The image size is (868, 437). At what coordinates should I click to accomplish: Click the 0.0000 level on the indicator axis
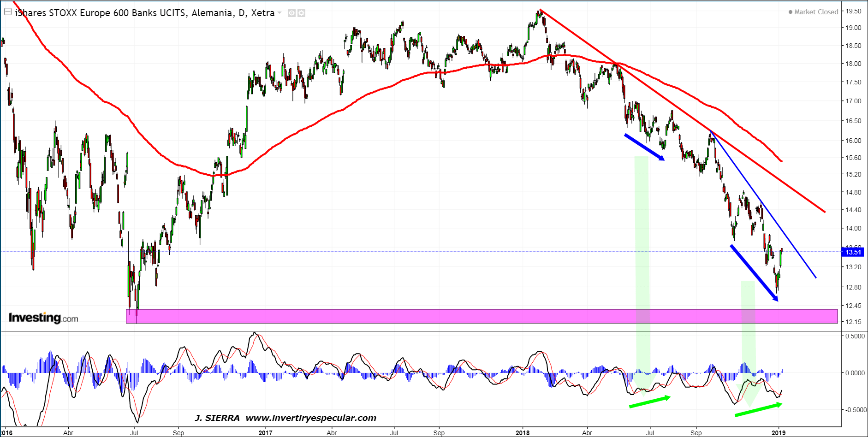(855, 373)
